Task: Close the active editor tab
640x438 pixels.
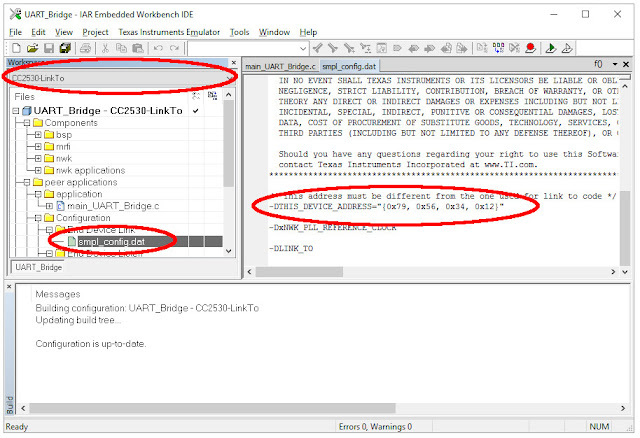Action: click(626, 64)
